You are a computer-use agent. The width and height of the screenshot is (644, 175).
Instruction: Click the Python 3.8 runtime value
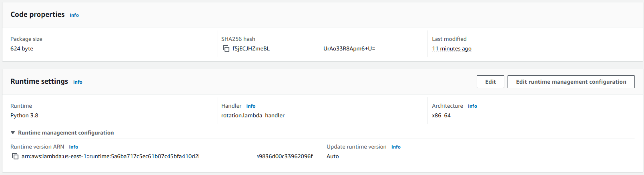click(x=24, y=115)
